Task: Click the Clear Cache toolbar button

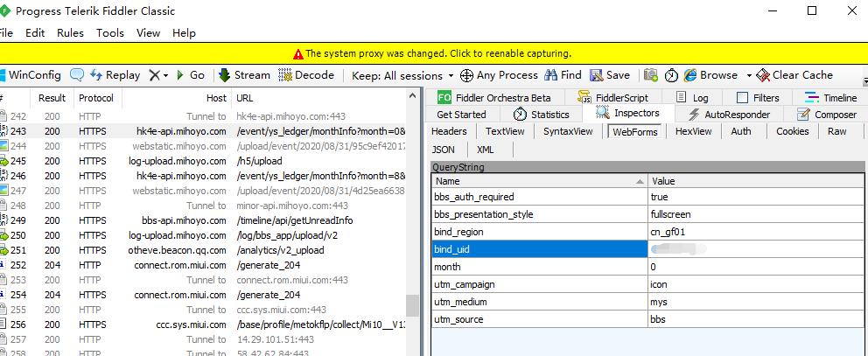Action: [794, 75]
